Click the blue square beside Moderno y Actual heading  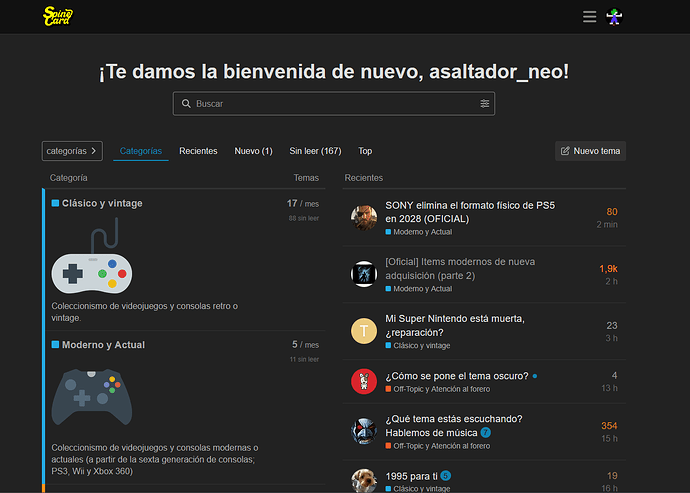(x=55, y=344)
